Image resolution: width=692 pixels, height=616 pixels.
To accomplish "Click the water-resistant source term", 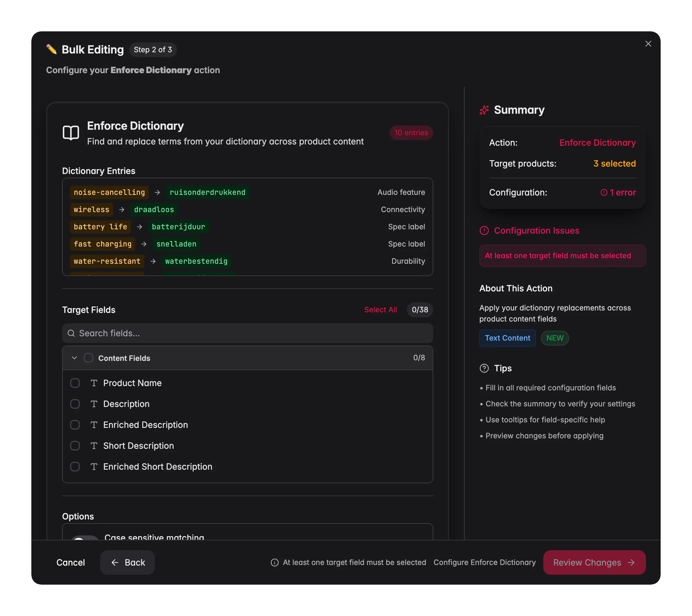I will 107,261.
